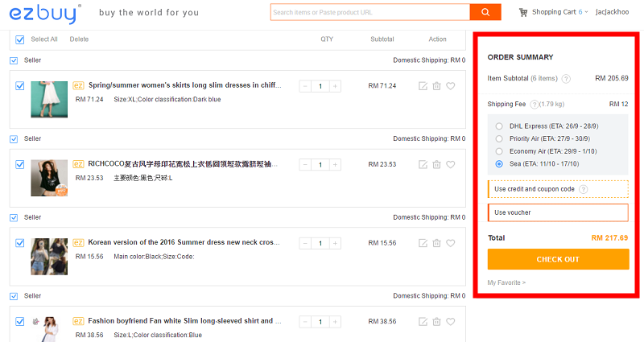644x342 pixels.
Task: Click ez badge on RICHCOCO item
Action: pos(78,164)
